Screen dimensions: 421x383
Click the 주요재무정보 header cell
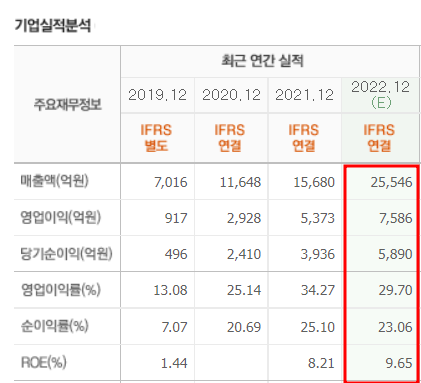(68, 104)
